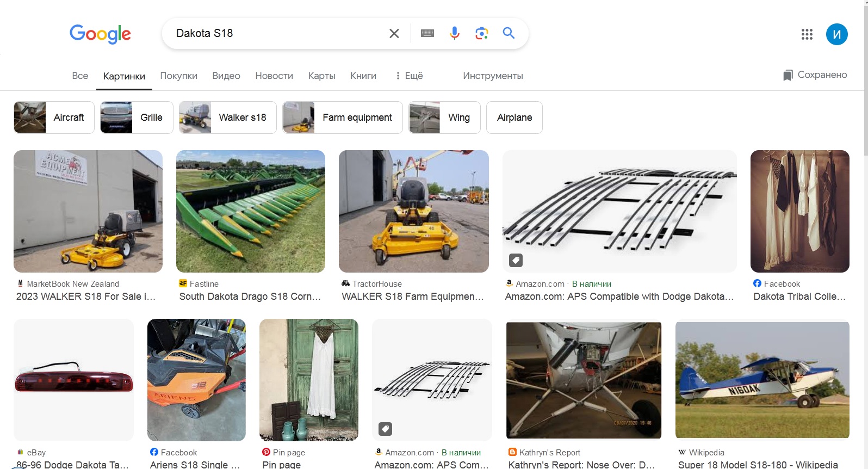This screenshot has height=469, width=868.
Task: Open red Dodge Dakota tail light image
Action: click(73, 380)
